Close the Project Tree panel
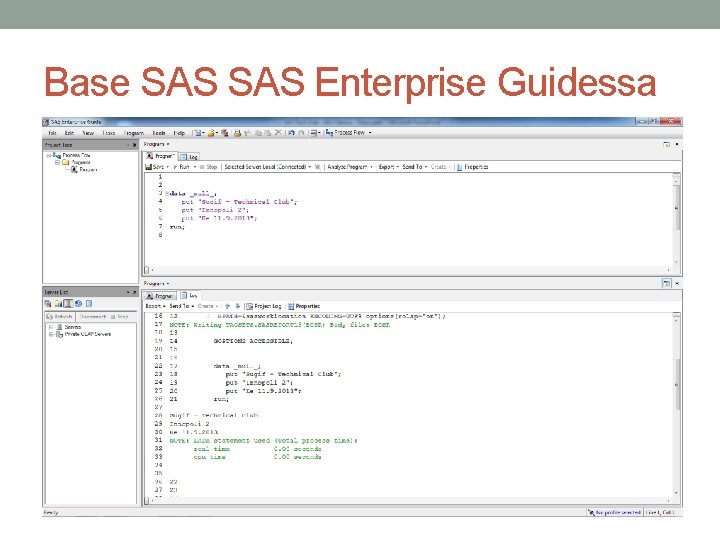This screenshot has height=540, width=720. tap(134, 145)
